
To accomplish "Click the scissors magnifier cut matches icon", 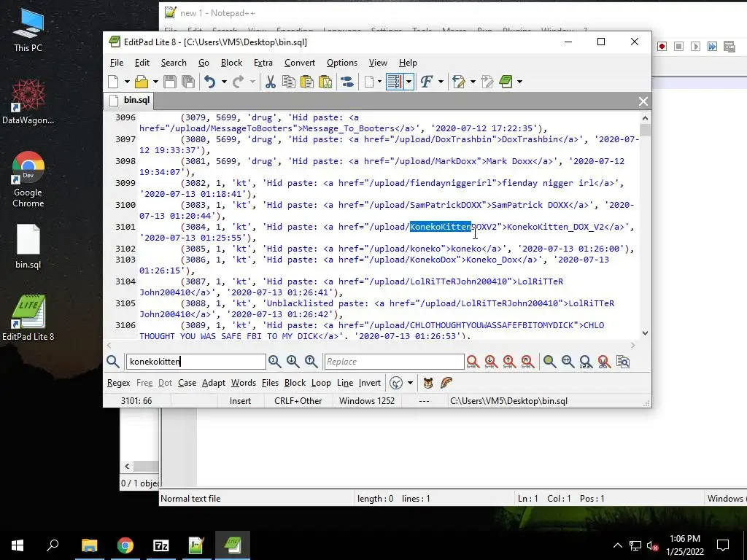I will [x=604, y=362].
